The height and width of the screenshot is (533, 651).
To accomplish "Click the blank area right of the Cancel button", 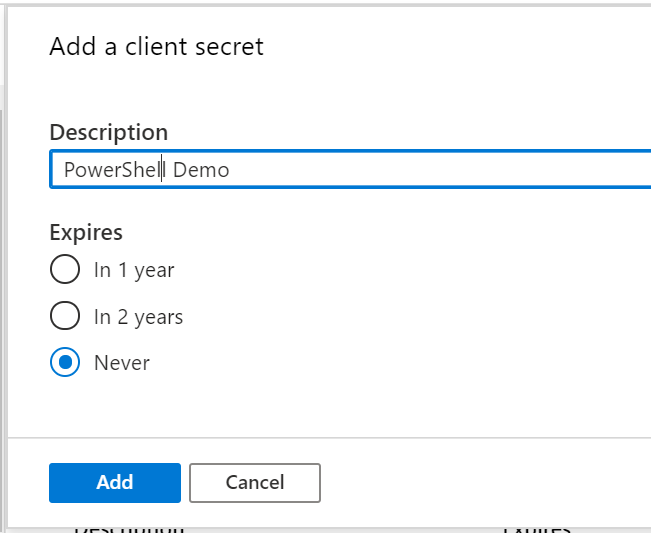I will tap(480, 482).
